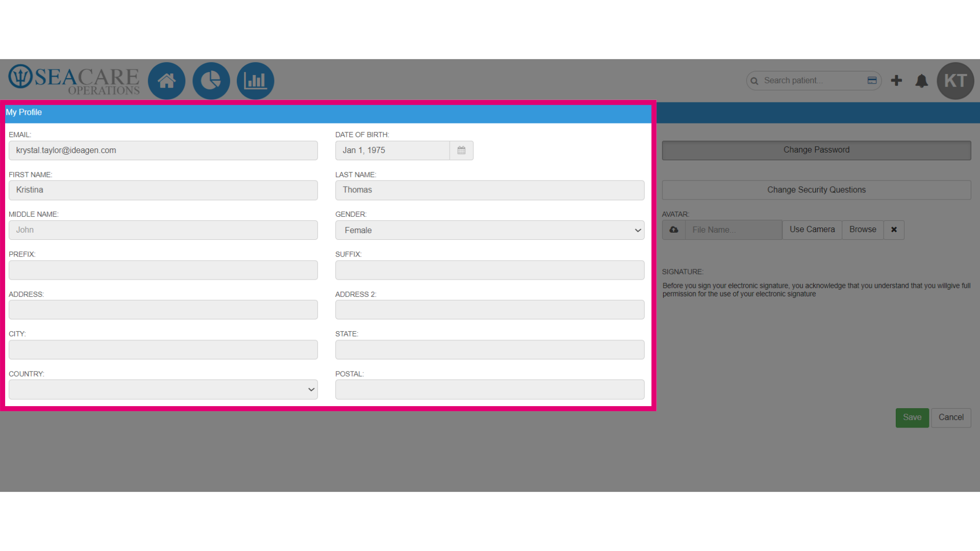Click the Change Password button

pyautogui.click(x=816, y=150)
